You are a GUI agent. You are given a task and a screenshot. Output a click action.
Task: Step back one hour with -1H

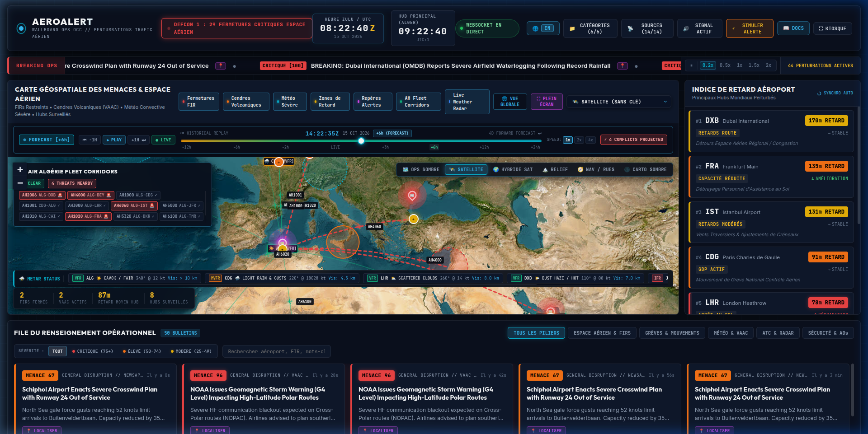[90, 140]
